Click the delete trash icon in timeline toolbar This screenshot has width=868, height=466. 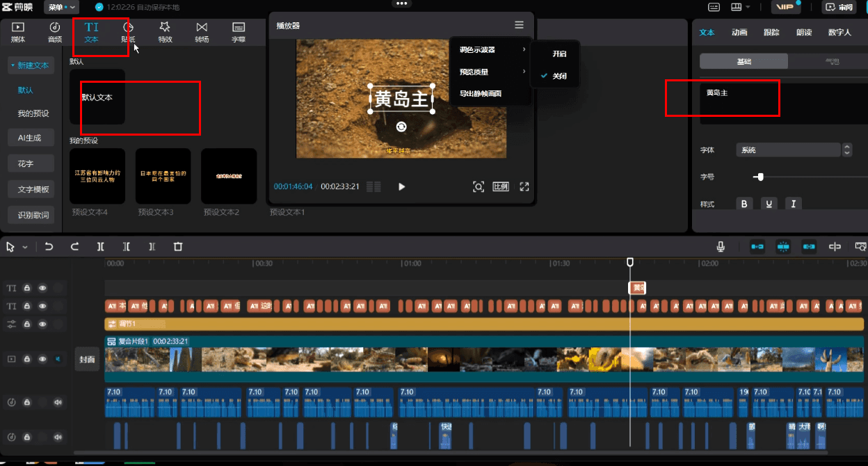178,246
